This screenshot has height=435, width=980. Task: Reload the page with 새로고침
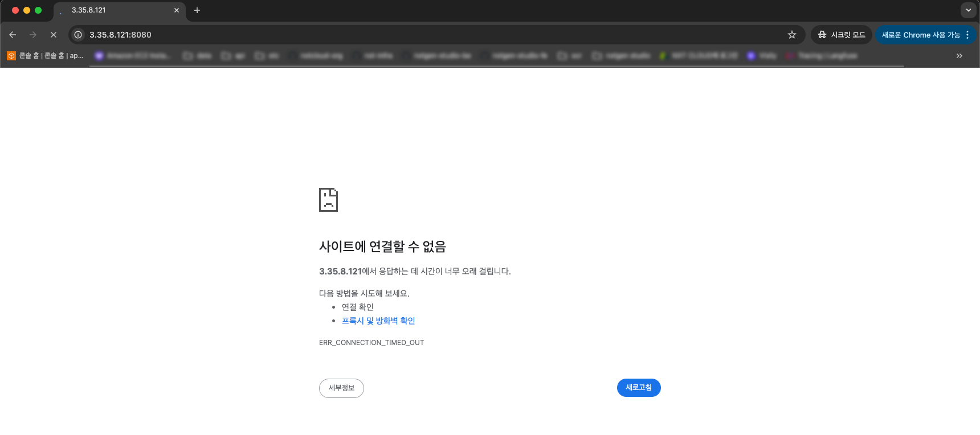[639, 388]
